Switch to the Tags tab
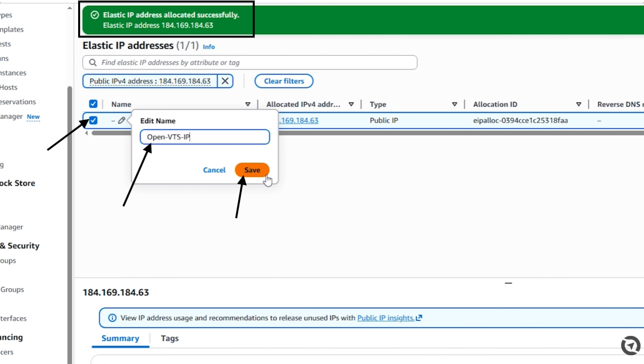 pos(169,338)
